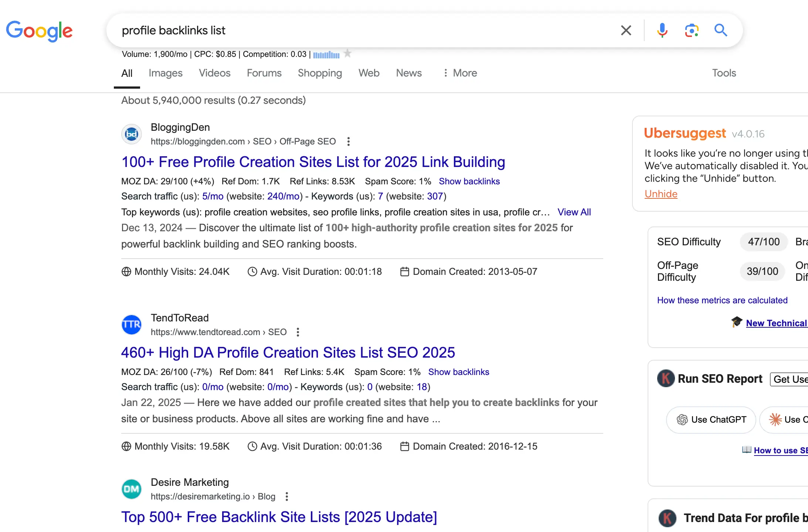The height and width of the screenshot is (532, 808).
Task: Open How these metrics are calculated link
Action: click(x=722, y=300)
